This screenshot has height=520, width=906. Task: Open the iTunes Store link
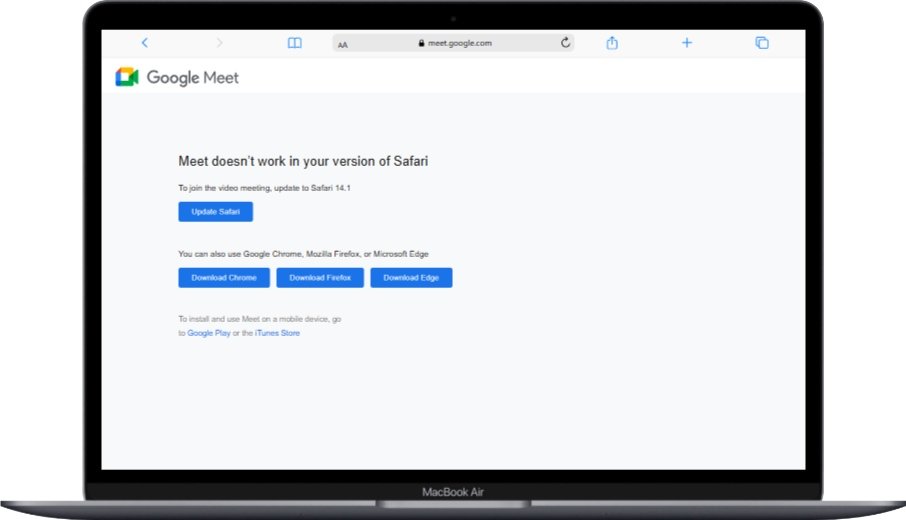coord(277,333)
